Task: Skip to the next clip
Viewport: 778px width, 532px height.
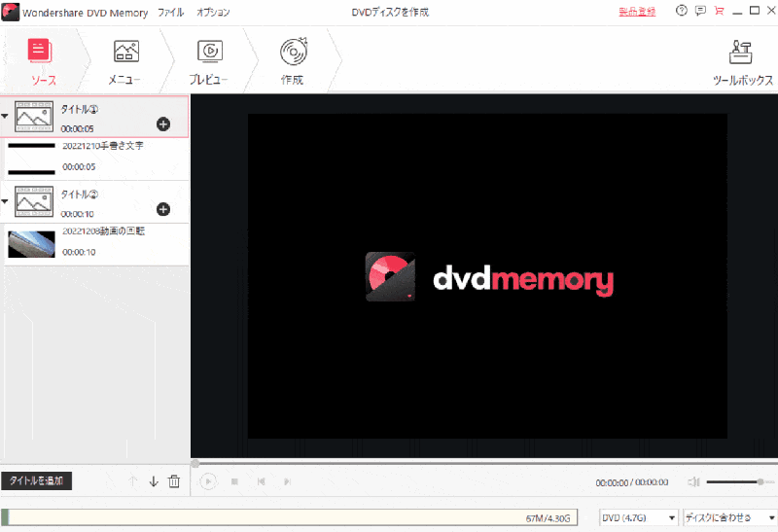Action: click(x=287, y=481)
